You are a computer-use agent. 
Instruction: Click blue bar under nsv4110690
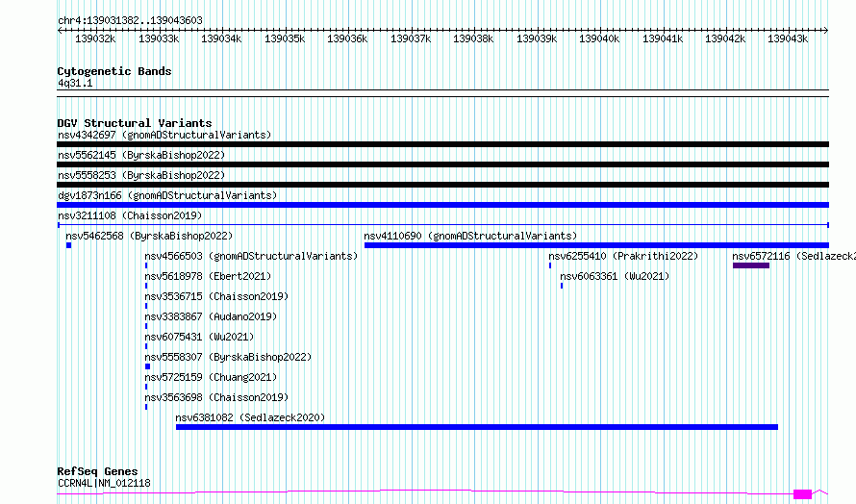click(596, 245)
